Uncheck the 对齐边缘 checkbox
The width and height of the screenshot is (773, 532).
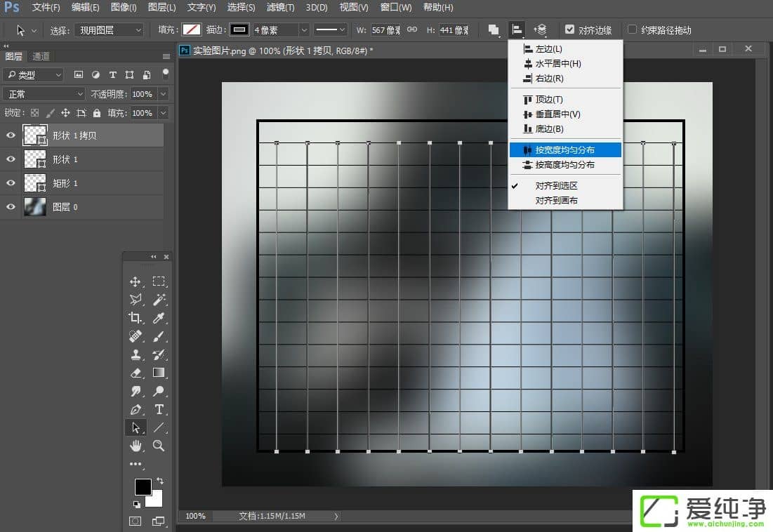coord(570,29)
